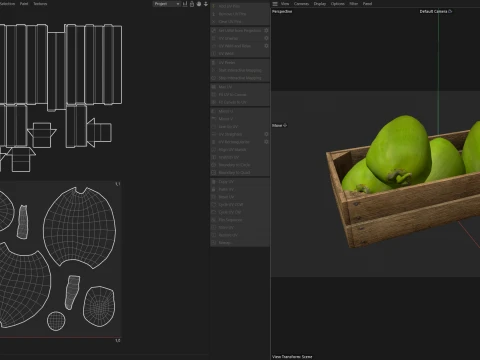Click the Reset UV command
Screen dimensions: 480x360
[240, 197]
